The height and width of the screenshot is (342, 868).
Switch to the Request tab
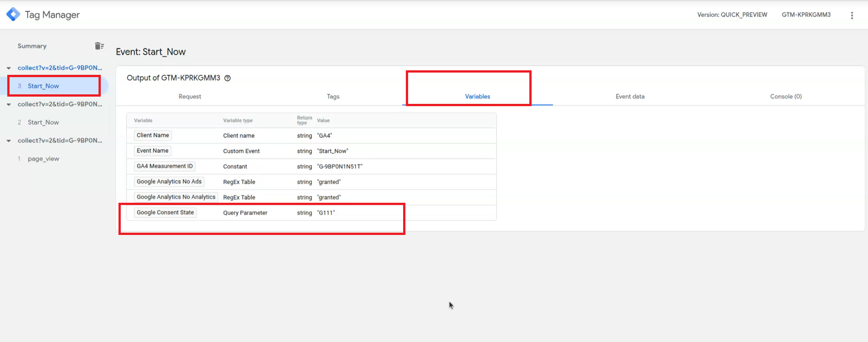[x=190, y=96]
